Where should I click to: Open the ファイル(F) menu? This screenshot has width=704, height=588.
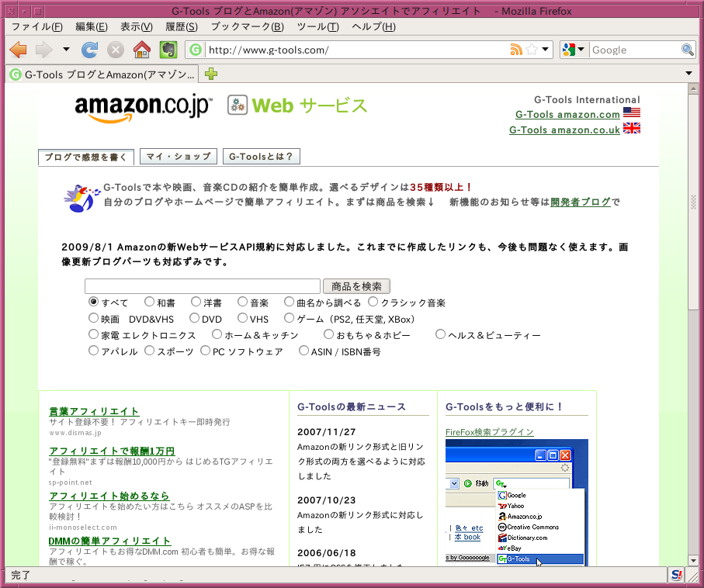tap(37, 27)
